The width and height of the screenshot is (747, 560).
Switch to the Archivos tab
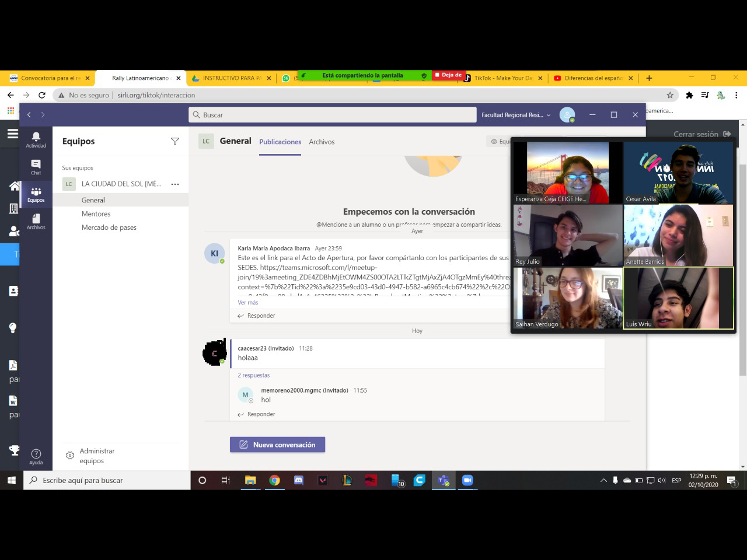322,142
